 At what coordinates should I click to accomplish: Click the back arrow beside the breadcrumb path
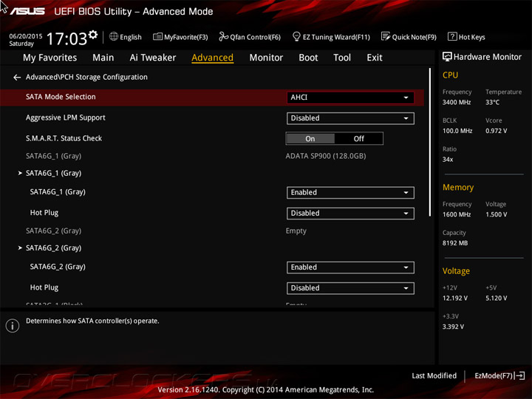pos(17,78)
